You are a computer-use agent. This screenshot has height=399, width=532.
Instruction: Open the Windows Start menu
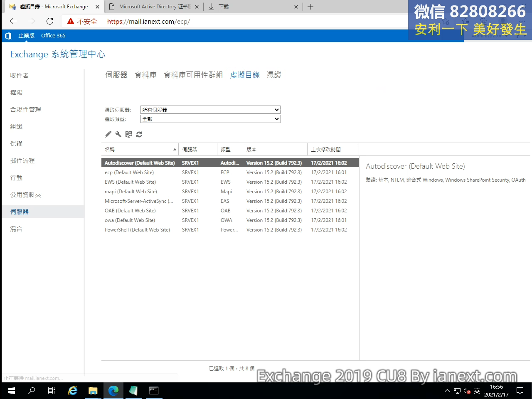tap(12, 391)
